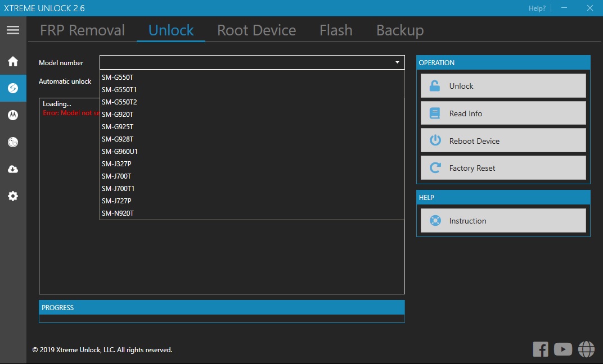Click the Factory Reset button label
Image resolution: width=603 pixels, height=364 pixels.
tap(472, 168)
